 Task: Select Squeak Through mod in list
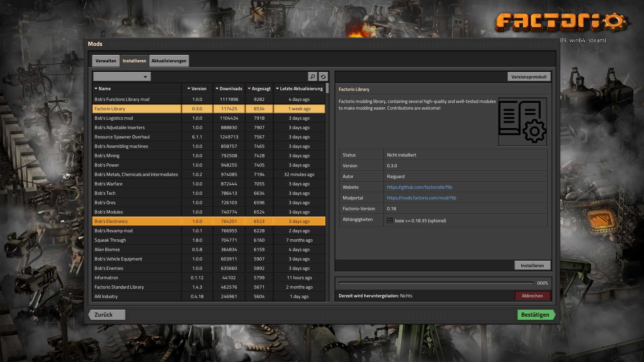click(110, 240)
